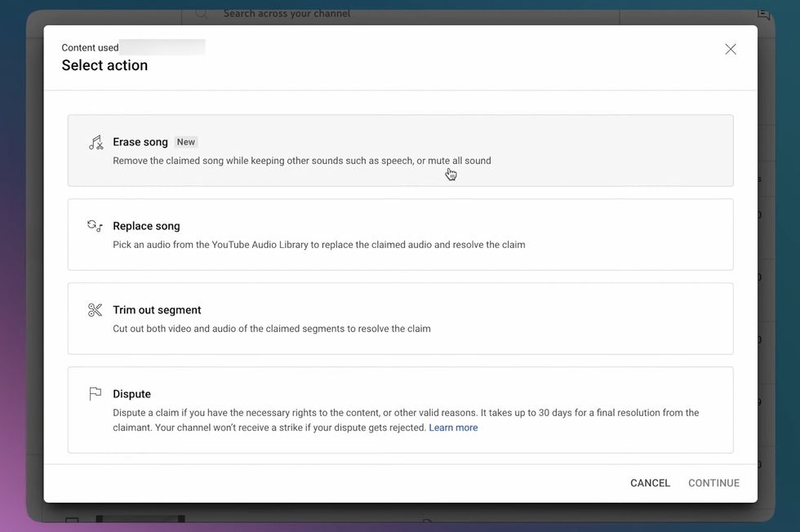Tick the video row checkbox below dialog
Image resolution: width=800 pixels, height=532 pixels.
click(x=72, y=522)
